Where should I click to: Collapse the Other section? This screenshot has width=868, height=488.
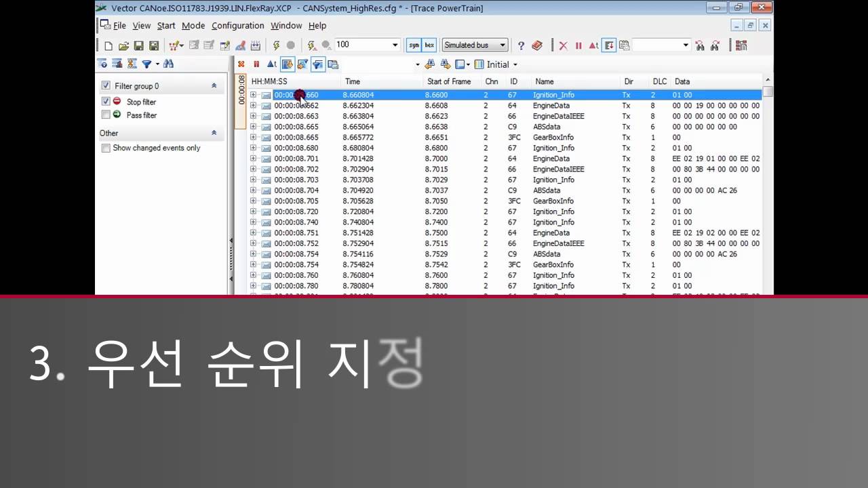click(214, 133)
